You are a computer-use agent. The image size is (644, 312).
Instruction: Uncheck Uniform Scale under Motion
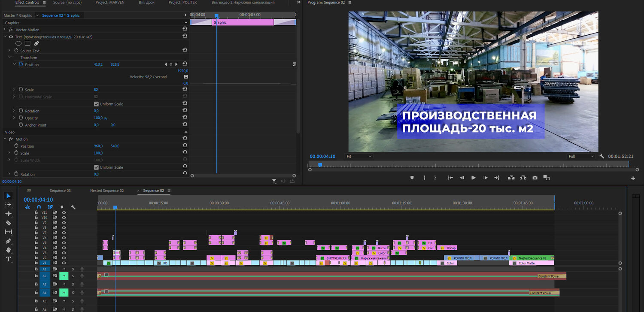pos(96,167)
